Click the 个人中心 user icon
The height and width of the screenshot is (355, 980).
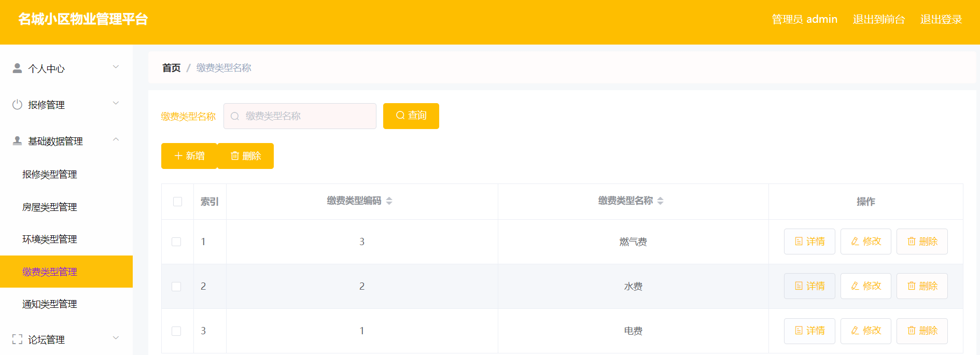(17, 68)
